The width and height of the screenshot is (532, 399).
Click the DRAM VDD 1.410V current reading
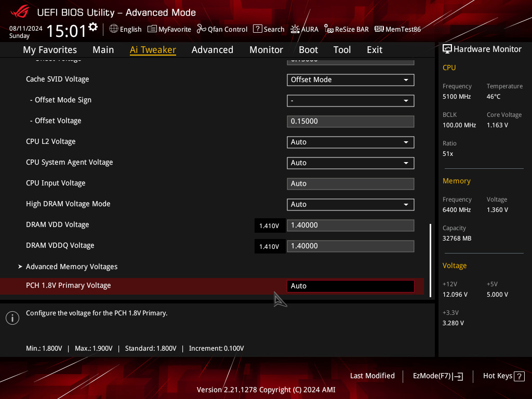(270, 226)
